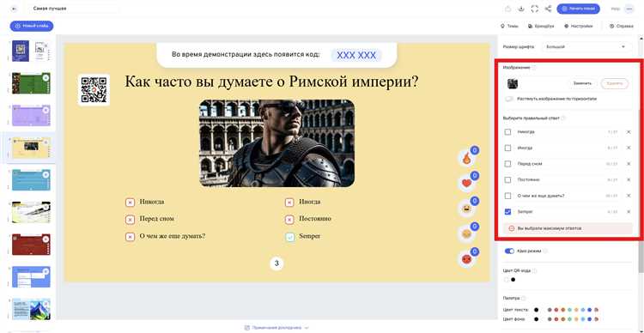Open the font size dropdown Большой
This screenshot has height=333, width=644.
tap(587, 47)
